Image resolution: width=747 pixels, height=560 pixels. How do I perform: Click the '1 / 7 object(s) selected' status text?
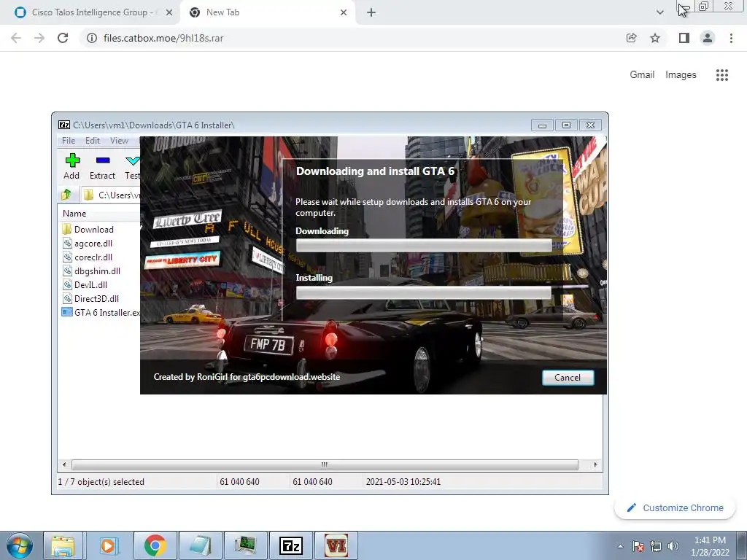101,482
